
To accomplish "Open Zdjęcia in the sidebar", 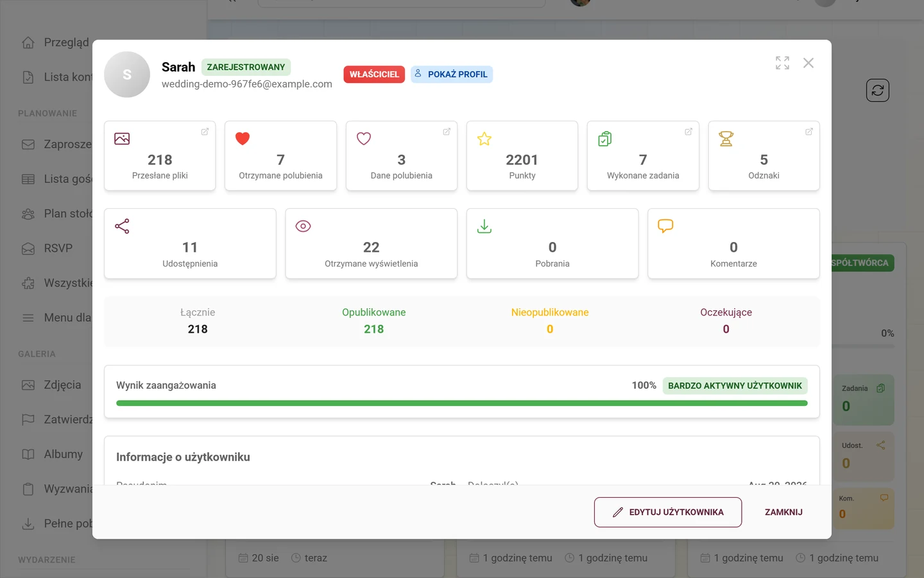I will click(51, 385).
